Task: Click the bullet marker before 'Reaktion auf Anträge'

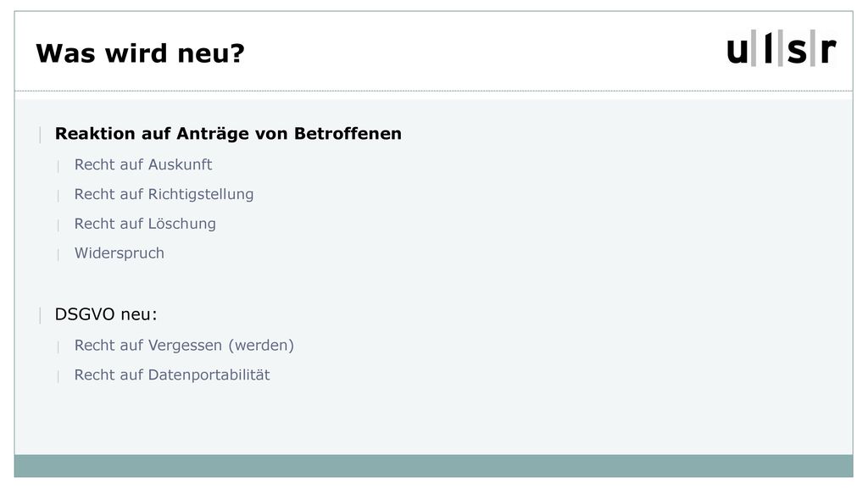Action: [x=41, y=135]
